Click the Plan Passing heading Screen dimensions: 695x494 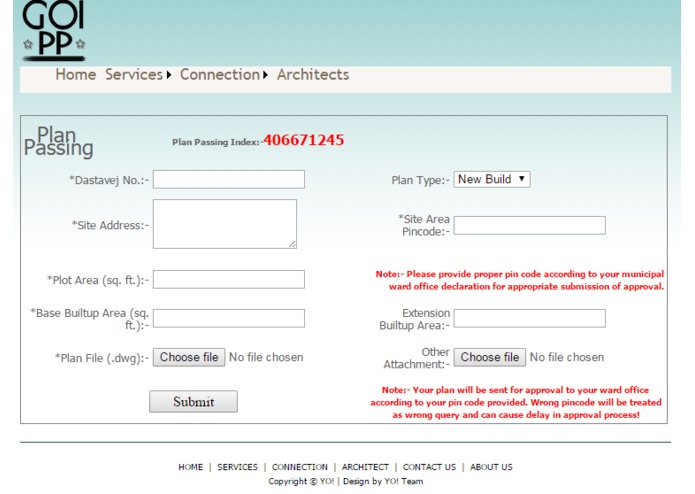(x=59, y=141)
